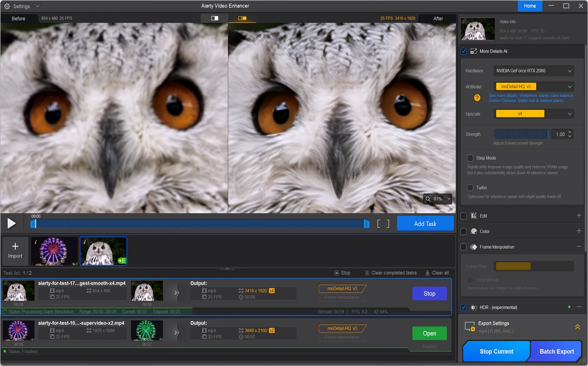Toggle the HDR experimental checkbox
This screenshot has height=366, width=588.
(464, 308)
